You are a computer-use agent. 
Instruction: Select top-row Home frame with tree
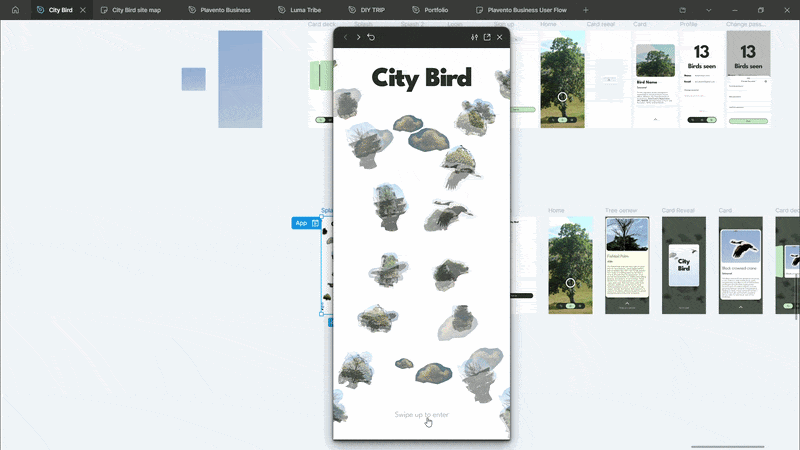tap(562, 79)
